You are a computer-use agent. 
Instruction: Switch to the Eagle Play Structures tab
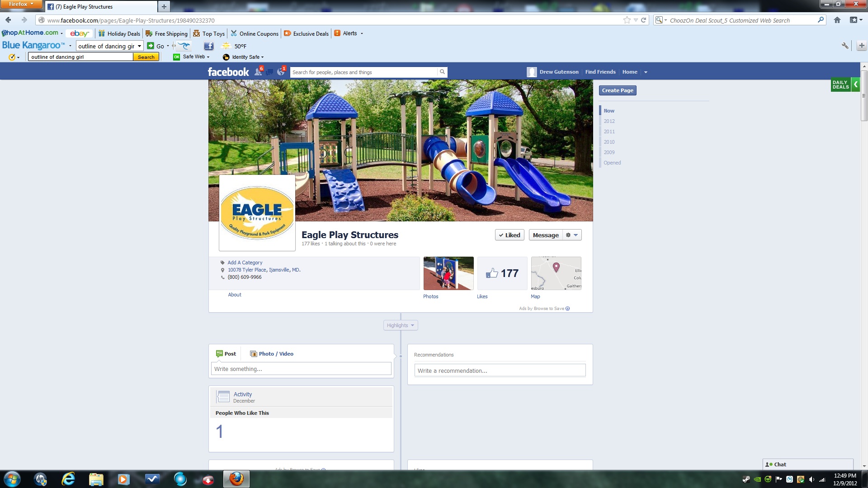pos(102,6)
